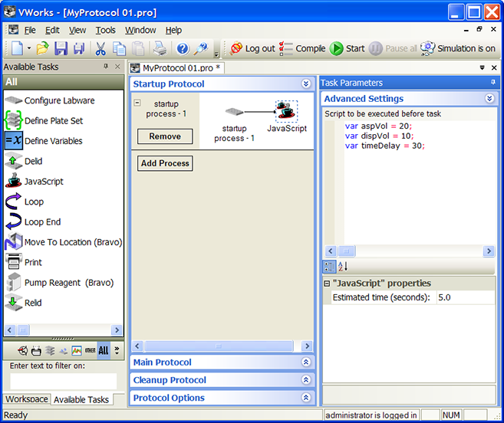This screenshot has height=423, width=504.
Task: Select the Loop task icon
Action: 14,202
